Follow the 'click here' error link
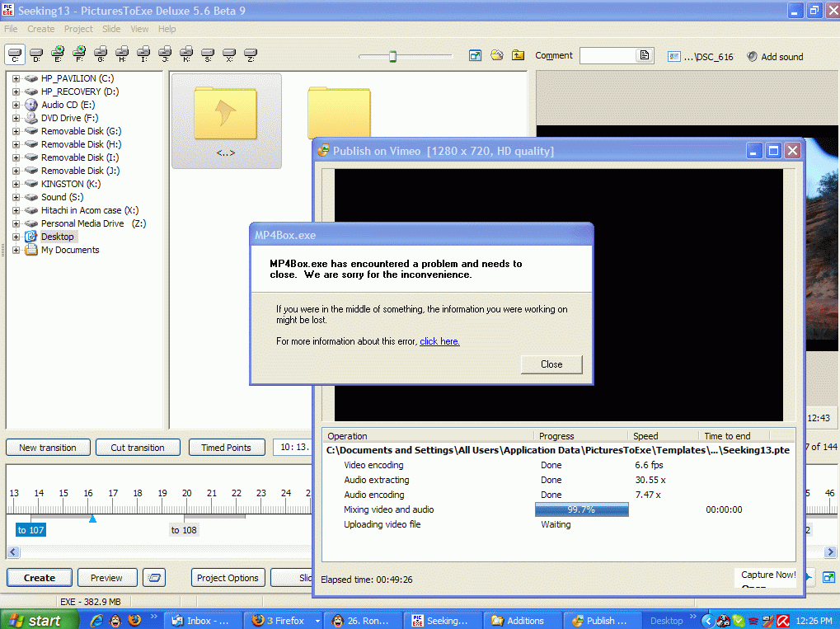The width and height of the screenshot is (840, 629). (439, 341)
